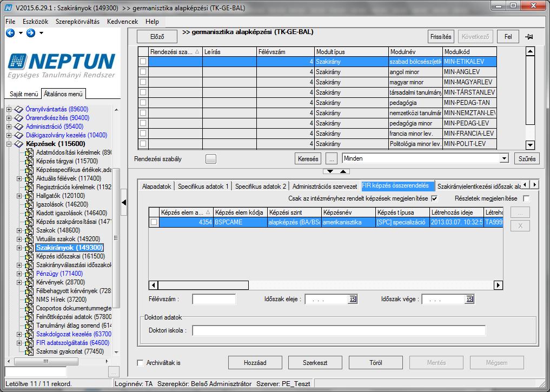Open the File menu
This screenshot has width=550, height=392.
click(x=10, y=22)
